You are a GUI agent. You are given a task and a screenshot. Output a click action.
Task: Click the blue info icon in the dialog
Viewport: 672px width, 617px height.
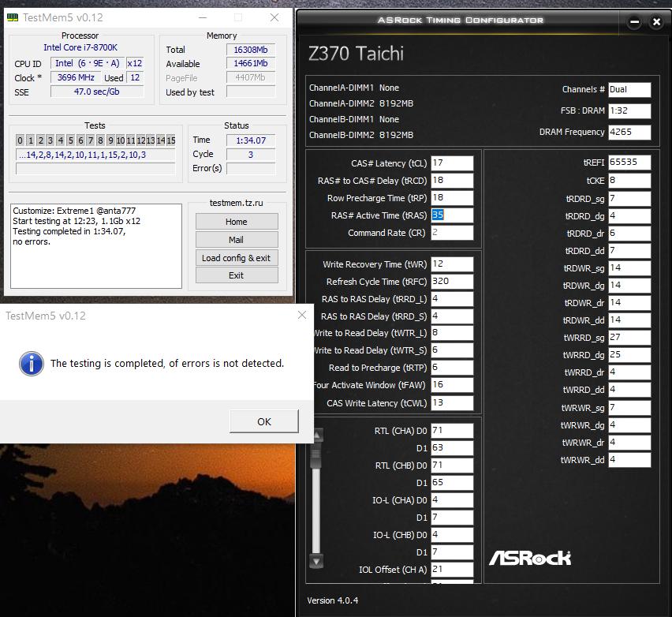[x=32, y=364]
